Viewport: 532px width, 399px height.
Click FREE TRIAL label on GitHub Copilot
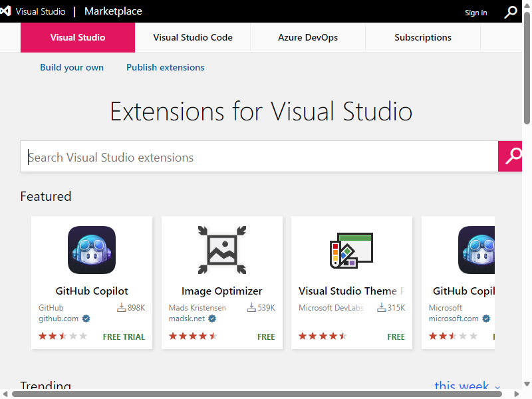[124, 337]
